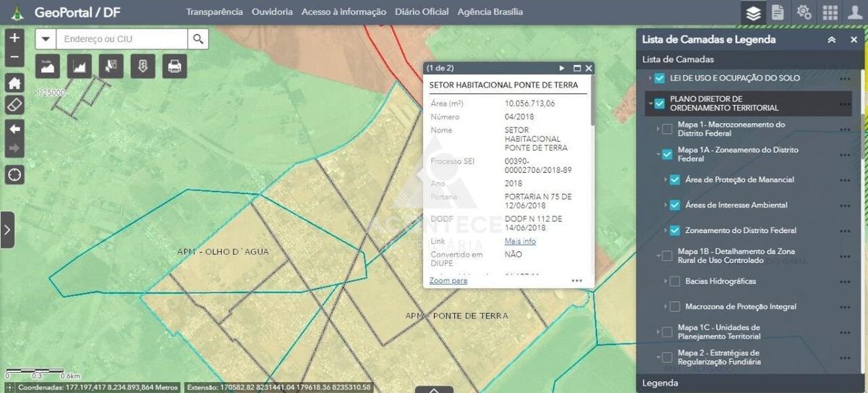Collapse Plano Diretor de Ordenamento Territorial group

click(651, 103)
